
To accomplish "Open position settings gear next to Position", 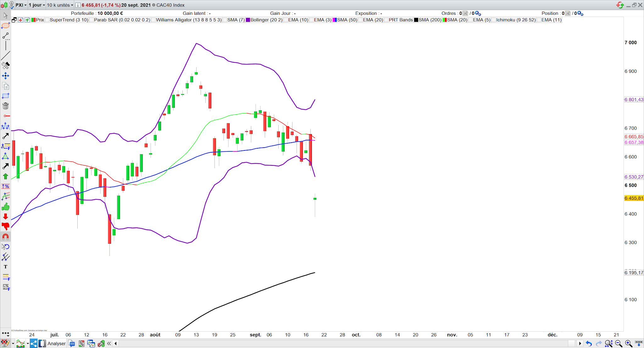I will coord(580,13).
